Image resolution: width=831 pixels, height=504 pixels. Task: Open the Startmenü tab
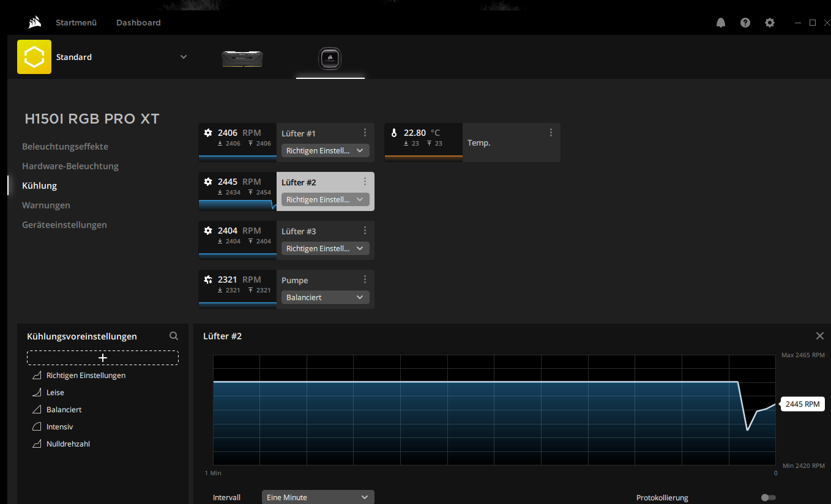[76, 23]
